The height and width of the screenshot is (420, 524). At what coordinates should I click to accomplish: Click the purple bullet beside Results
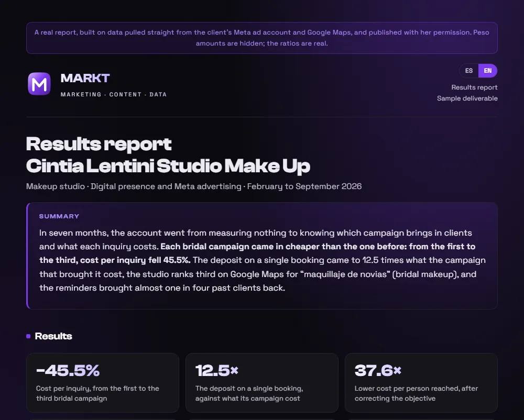28,336
